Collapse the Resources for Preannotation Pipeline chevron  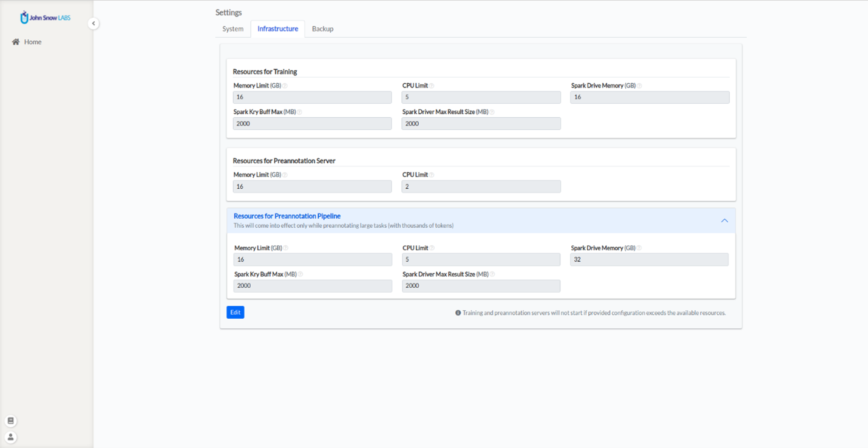(724, 221)
